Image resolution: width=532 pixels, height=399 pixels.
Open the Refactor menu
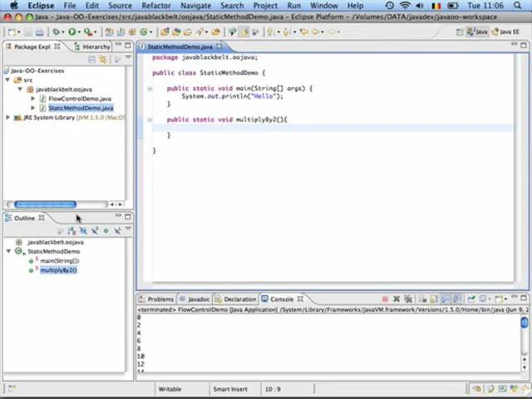156,6
